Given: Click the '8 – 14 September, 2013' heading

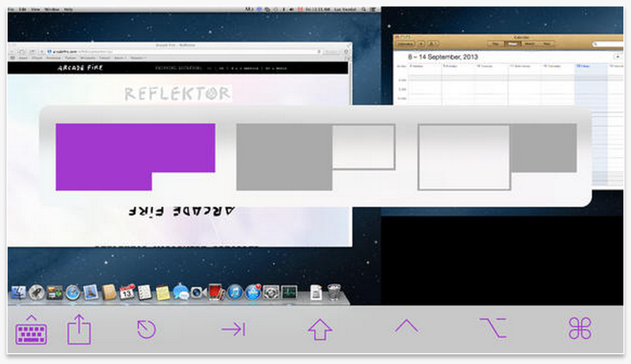Looking at the screenshot, I should (x=442, y=57).
